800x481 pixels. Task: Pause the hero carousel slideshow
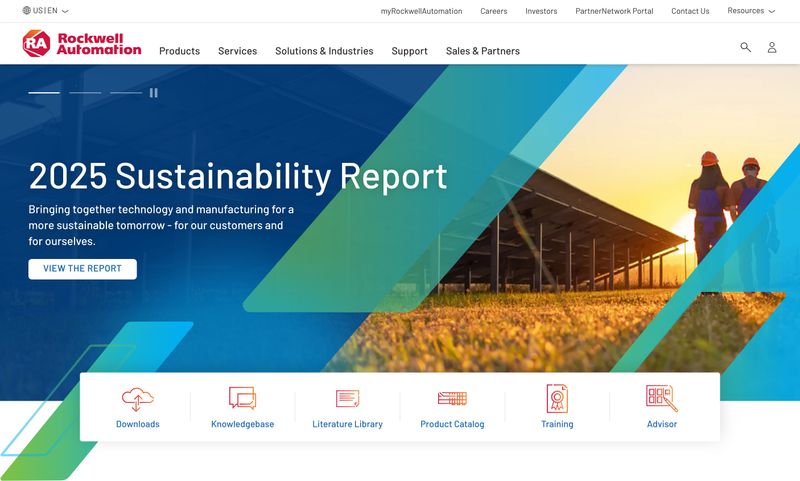tap(154, 93)
